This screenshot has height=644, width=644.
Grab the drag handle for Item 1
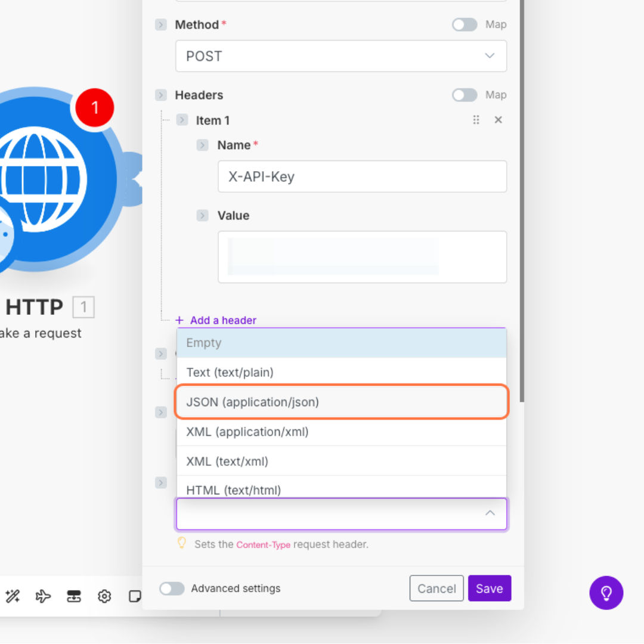[476, 120]
